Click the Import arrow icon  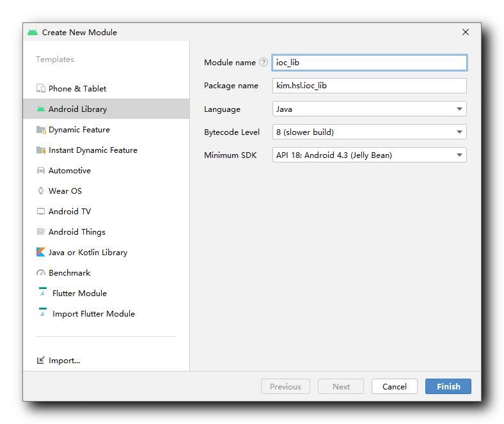[41, 360]
